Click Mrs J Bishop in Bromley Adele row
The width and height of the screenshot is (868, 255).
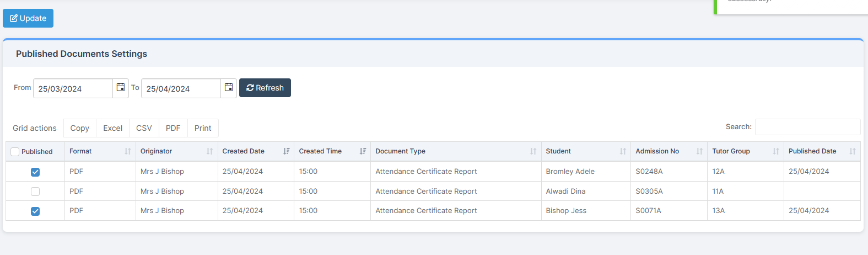(162, 172)
